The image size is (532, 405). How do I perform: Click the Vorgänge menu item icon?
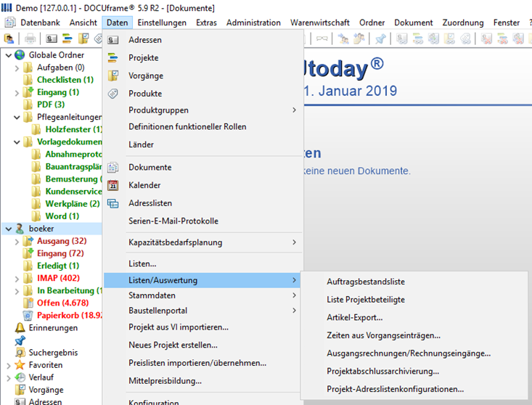(x=113, y=75)
